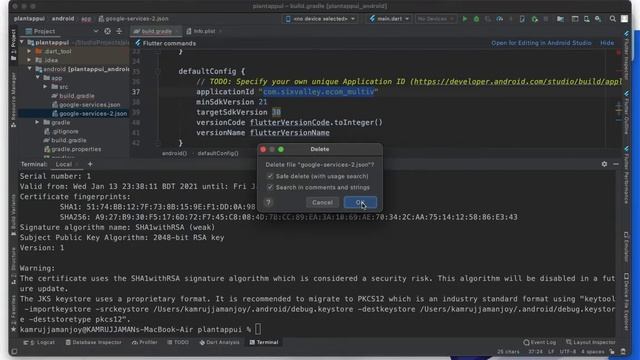This screenshot has width=640, height=360.
Task: Click the search everywhere magnifier icon
Action: click(x=613, y=19)
